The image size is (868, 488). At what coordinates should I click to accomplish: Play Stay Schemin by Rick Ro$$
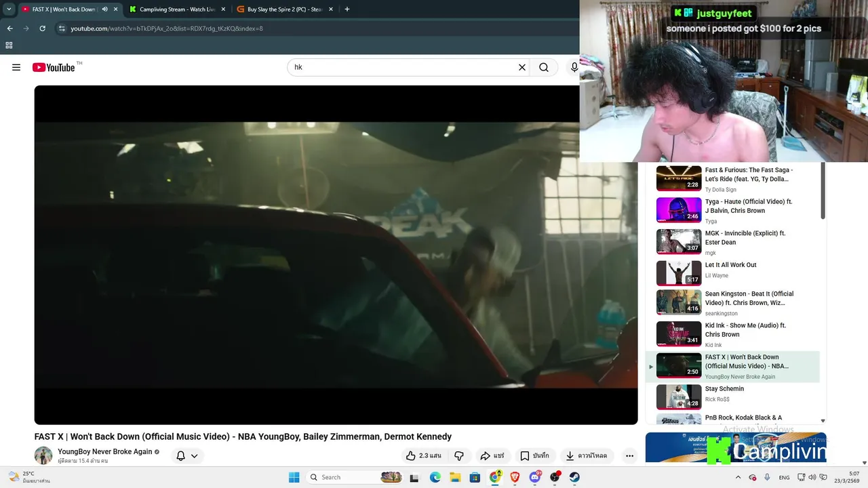[x=732, y=398]
